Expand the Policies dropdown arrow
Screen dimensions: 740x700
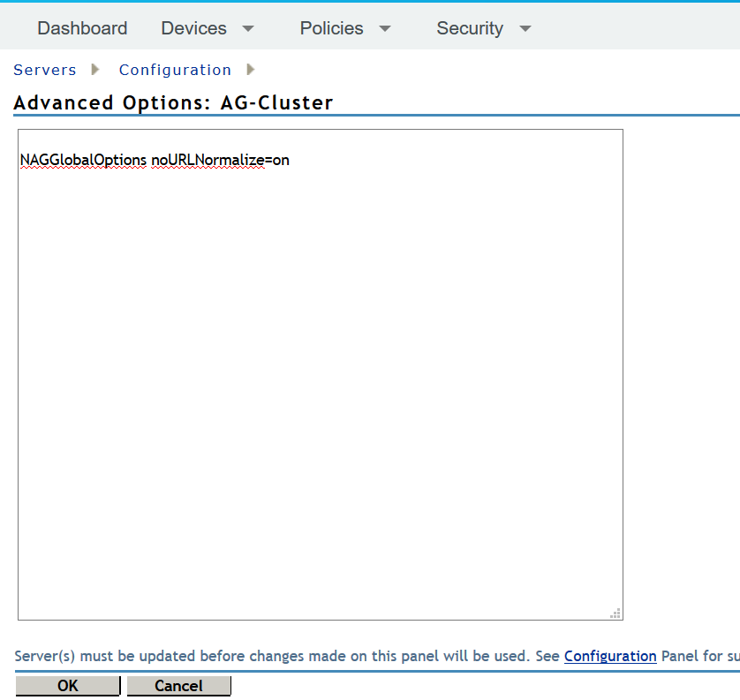click(385, 29)
